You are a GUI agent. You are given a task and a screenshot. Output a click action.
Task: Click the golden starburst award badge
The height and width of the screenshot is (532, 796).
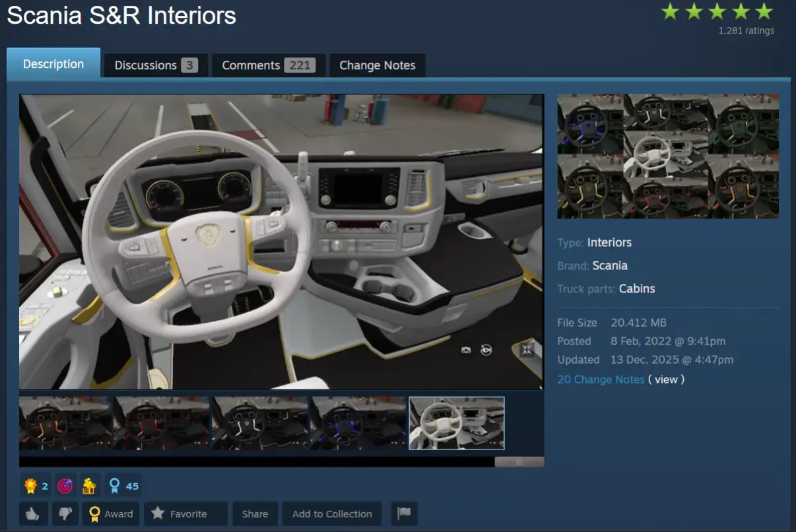click(x=30, y=486)
